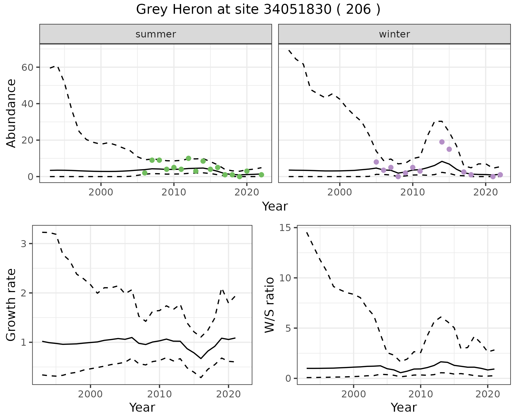Viewport: 517px width, 420px height.
Task: Click the 2010 tick under summer panel
Action: [174, 192]
